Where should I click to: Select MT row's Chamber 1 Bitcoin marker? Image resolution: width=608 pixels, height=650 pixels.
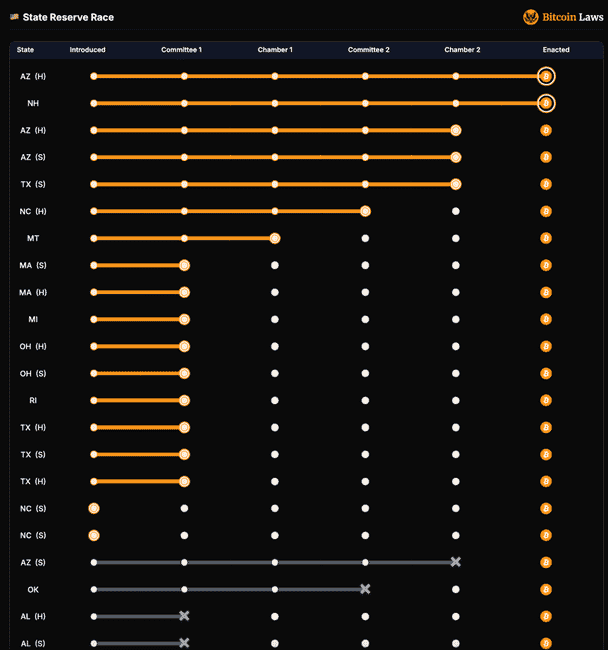click(x=275, y=238)
